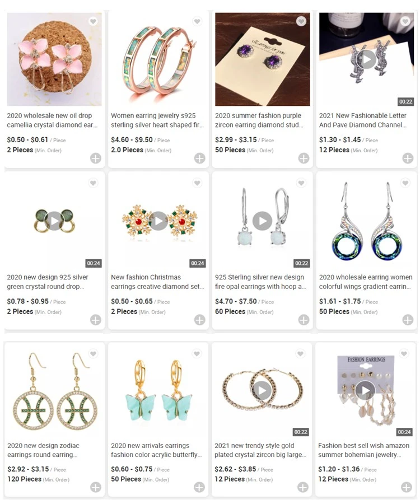The width and height of the screenshot is (420, 504).
Task: Favorite the colorful wings gradient earrings
Action: (x=405, y=183)
